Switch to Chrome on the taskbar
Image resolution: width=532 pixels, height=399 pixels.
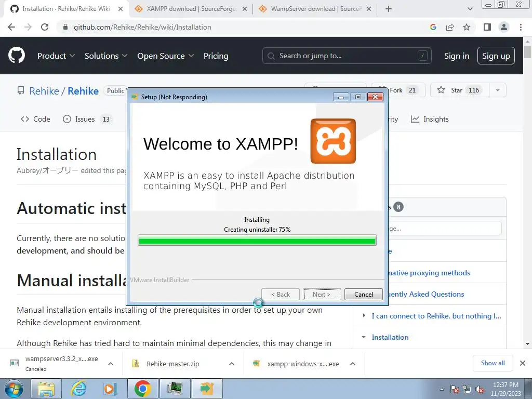tap(142, 389)
